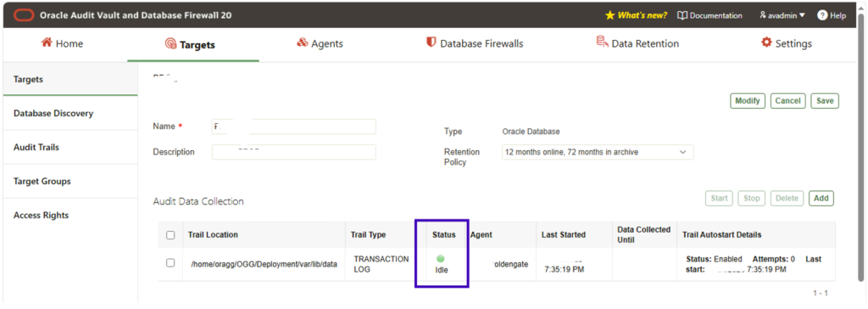This screenshot has height=309, width=868.
Task: Click the Delete trail button
Action: [x=787, y=198]
